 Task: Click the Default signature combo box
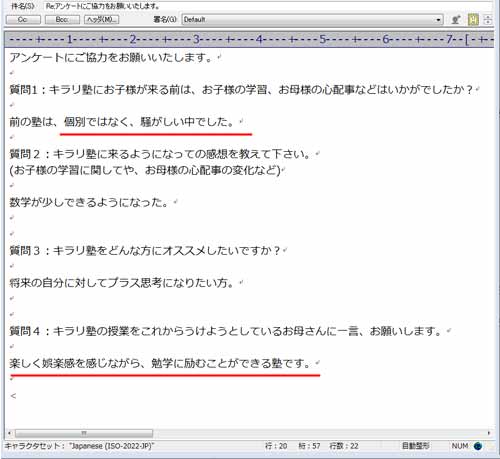click(x=312, y=20)
